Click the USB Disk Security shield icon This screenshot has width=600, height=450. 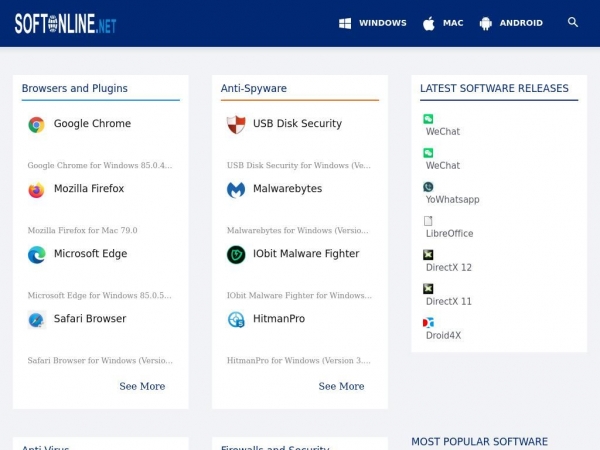236,124
